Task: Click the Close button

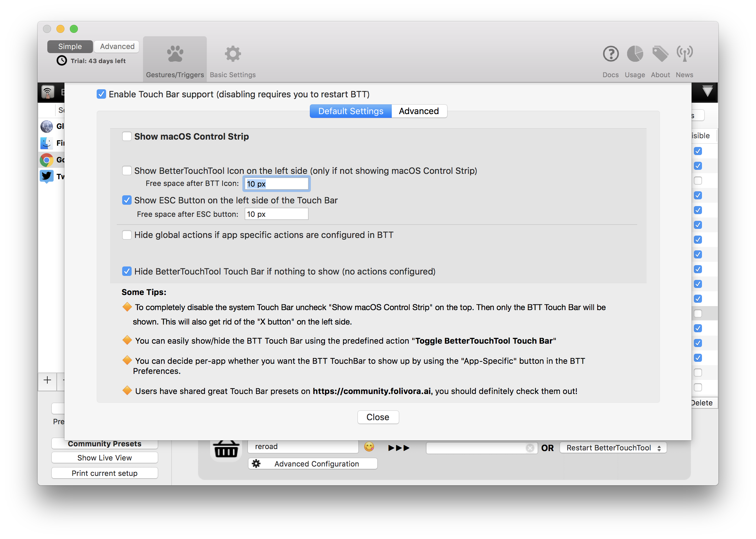Action: pyautogui.click(x=378, y=417)
